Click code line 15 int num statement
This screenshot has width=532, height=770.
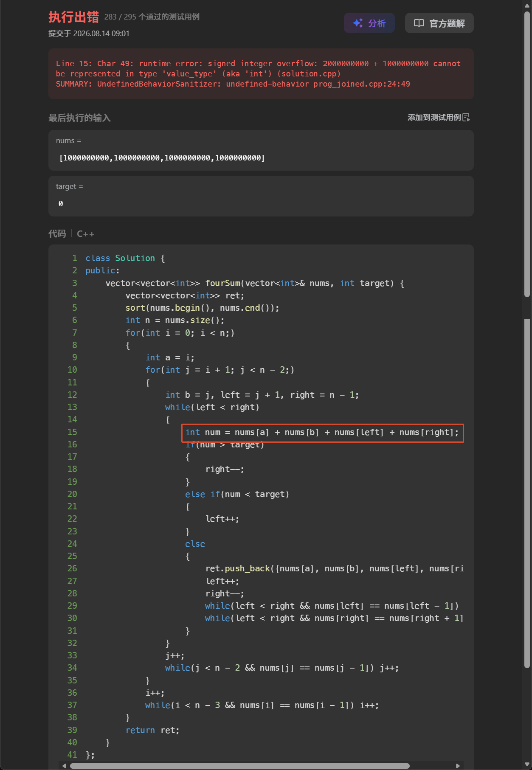coord(322,433)
